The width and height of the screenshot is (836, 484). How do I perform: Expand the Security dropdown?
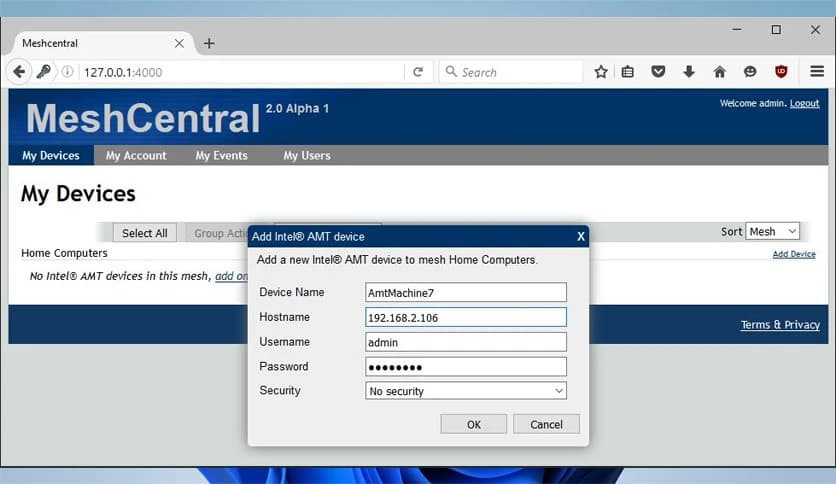465,391
